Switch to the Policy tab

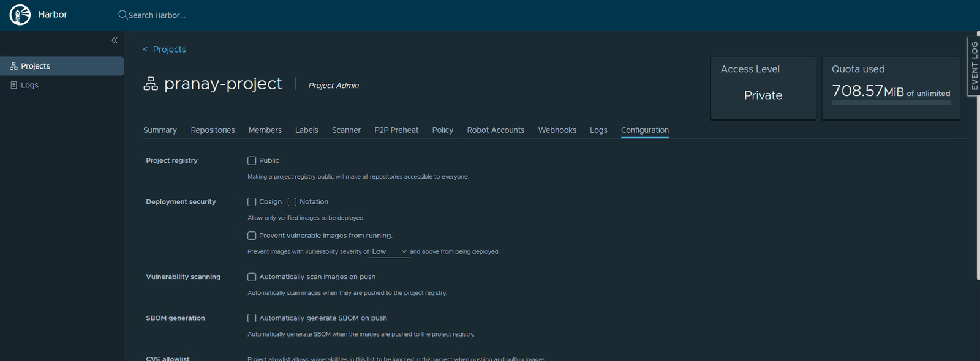click(442, 130)
